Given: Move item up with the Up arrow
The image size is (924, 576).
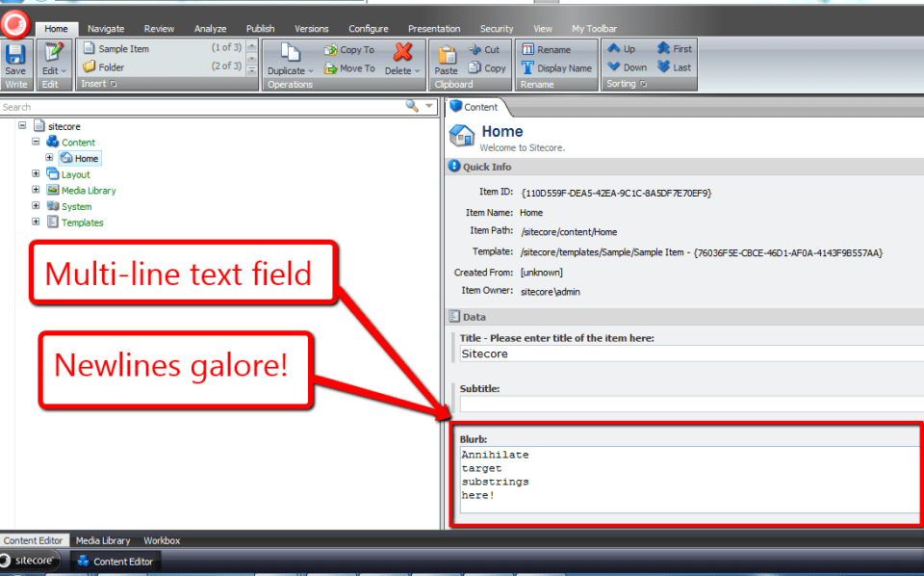Looking at the screenshot, I should pos(614,49).
